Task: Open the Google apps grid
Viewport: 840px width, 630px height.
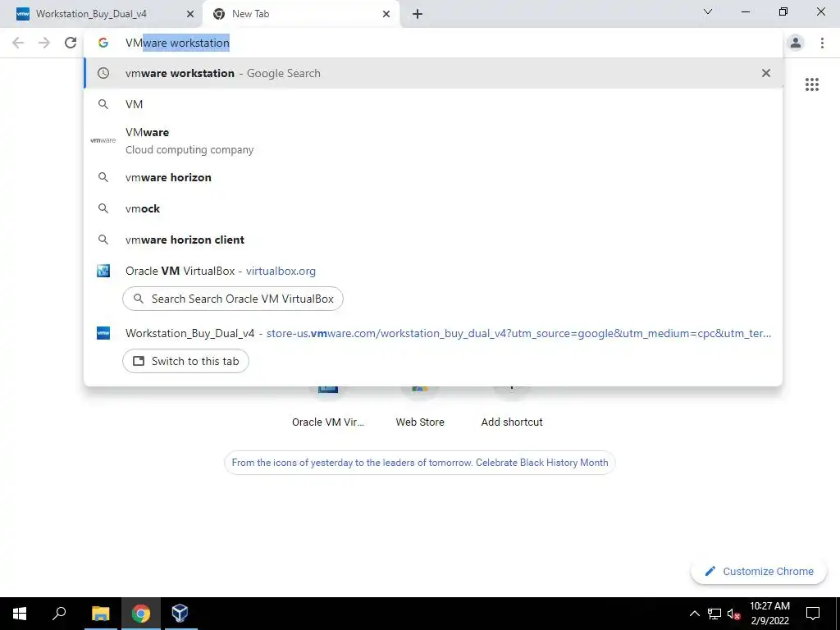Action: click(x=811, y=84)
